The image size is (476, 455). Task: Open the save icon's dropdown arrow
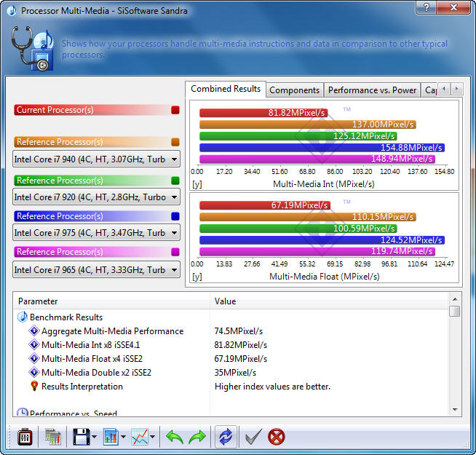[94, 437]
